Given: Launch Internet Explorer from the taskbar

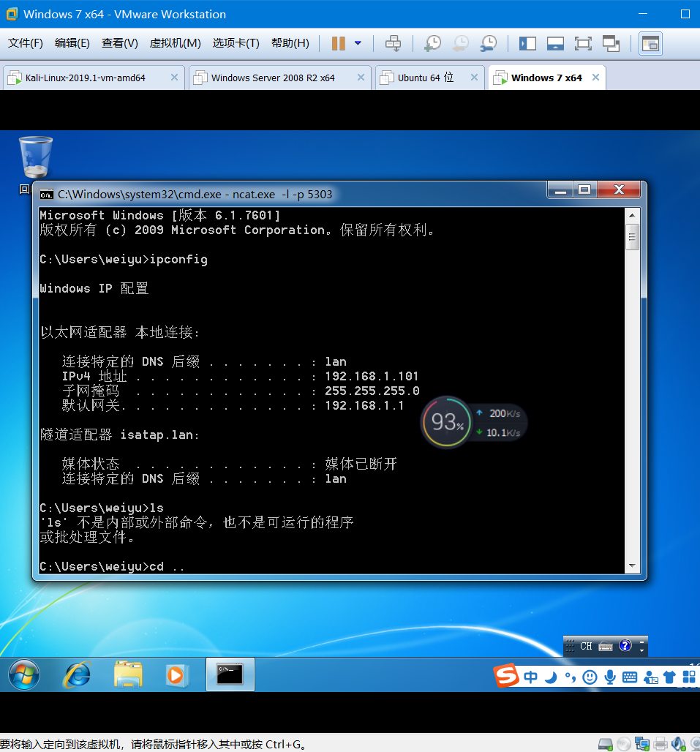Looking at the screenshot, I should (x=77, y=674).
